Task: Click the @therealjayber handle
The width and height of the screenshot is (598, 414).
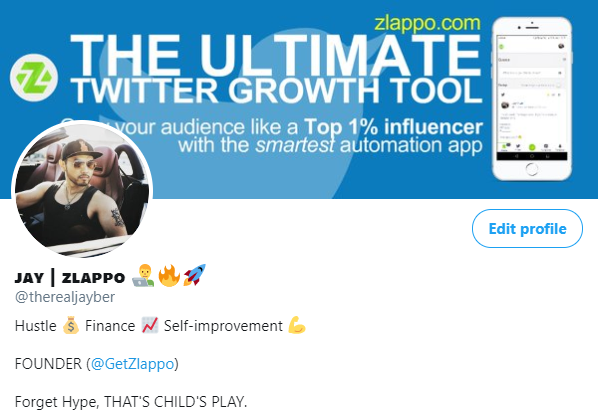Action: [x=65, y=297]
